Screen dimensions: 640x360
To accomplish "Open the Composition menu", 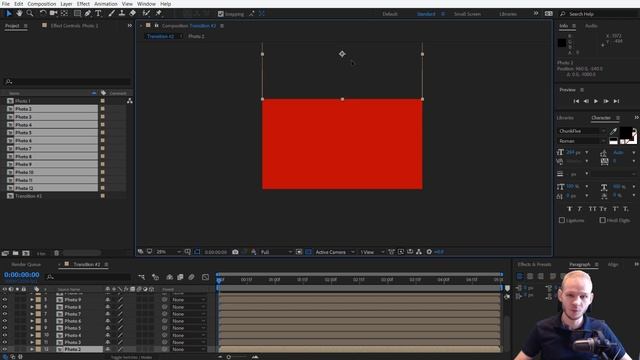I will tap(42, 4).
